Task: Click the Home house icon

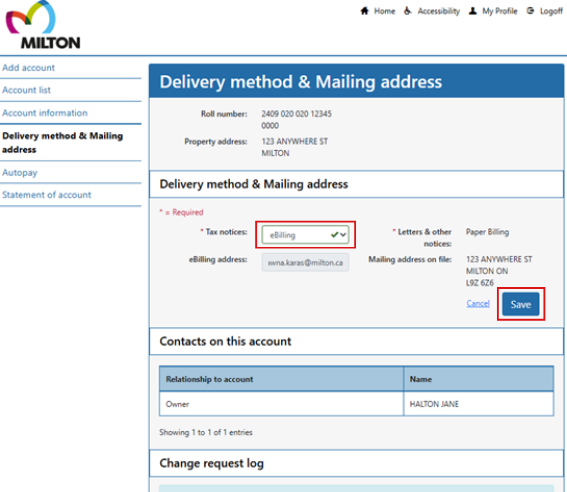Action: tap(364, 11)
